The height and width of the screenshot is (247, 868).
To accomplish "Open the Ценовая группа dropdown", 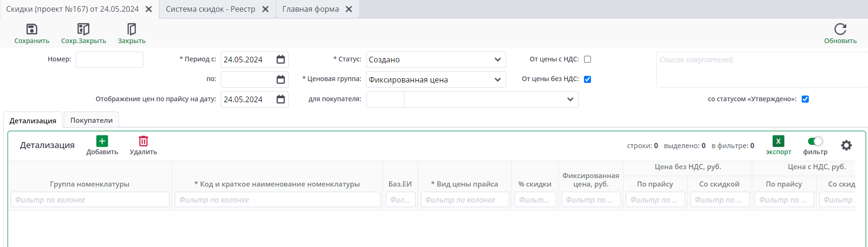I will pos(497,80).
